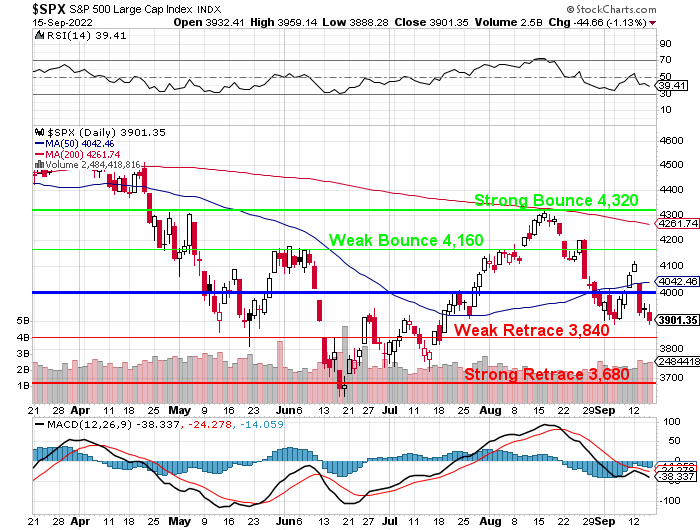Click the $SPX ticker symbol title
This screenshot has height=530, width=700.
19,7
